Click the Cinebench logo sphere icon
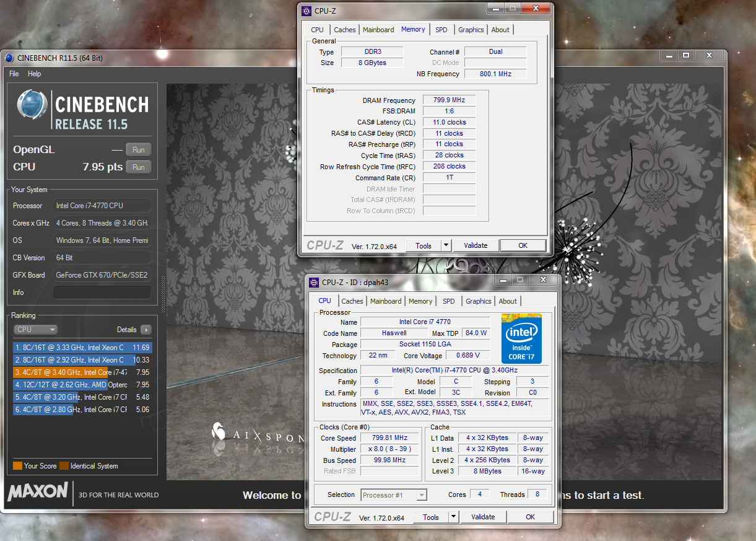The width and height of the screenshot is (756, 541). coord(32,104)
